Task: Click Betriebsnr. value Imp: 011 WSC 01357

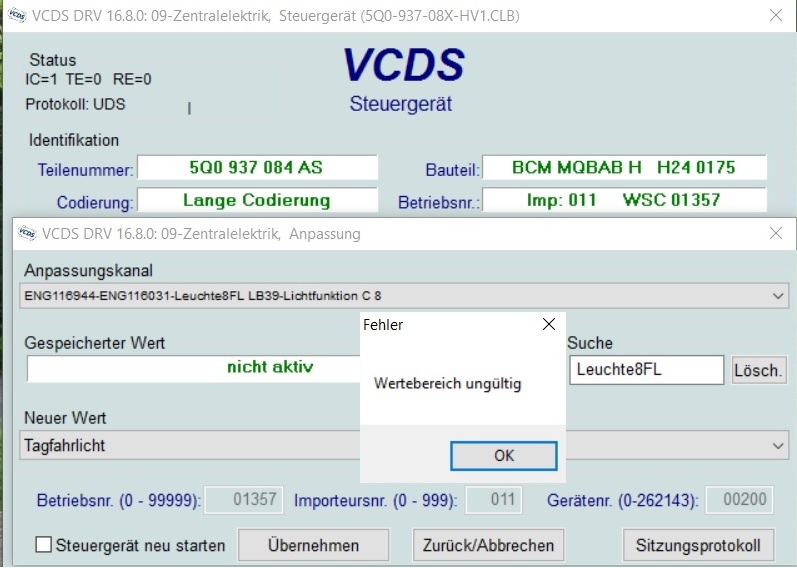Action: (624, 200)
